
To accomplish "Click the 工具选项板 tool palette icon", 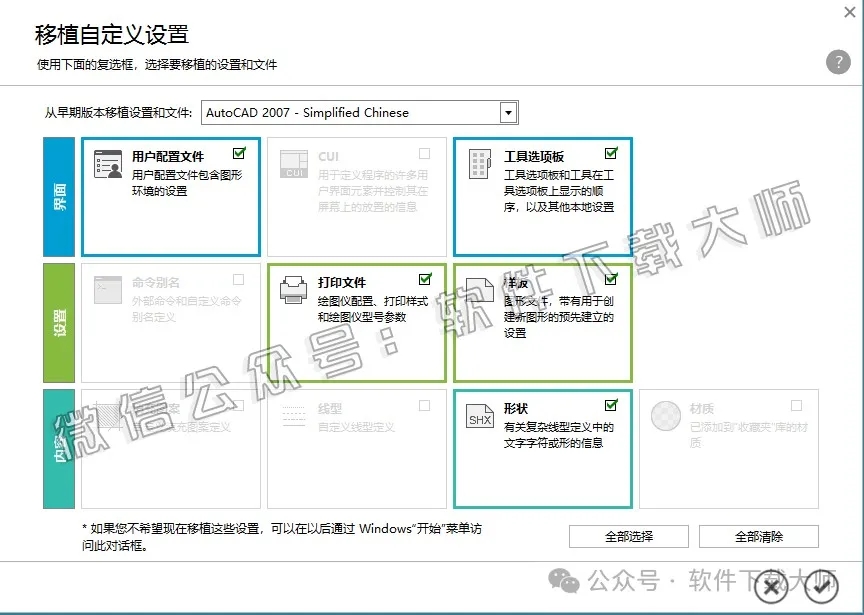I will (480, 164).
